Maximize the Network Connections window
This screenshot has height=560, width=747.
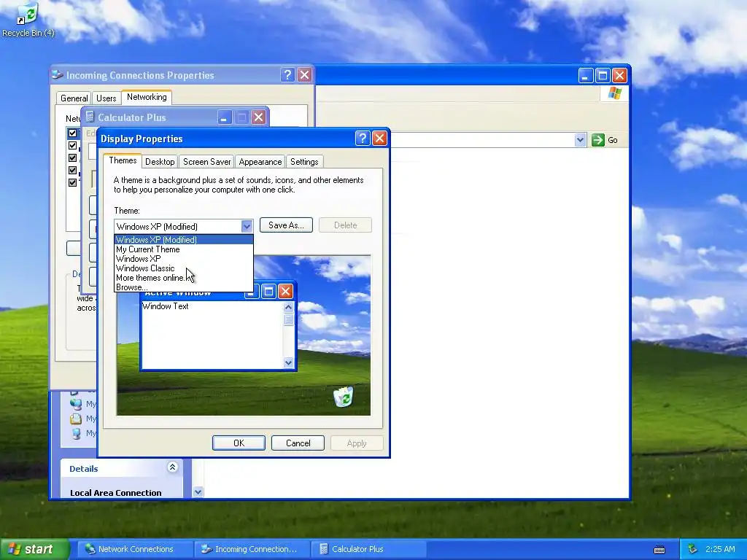(603, 75)
